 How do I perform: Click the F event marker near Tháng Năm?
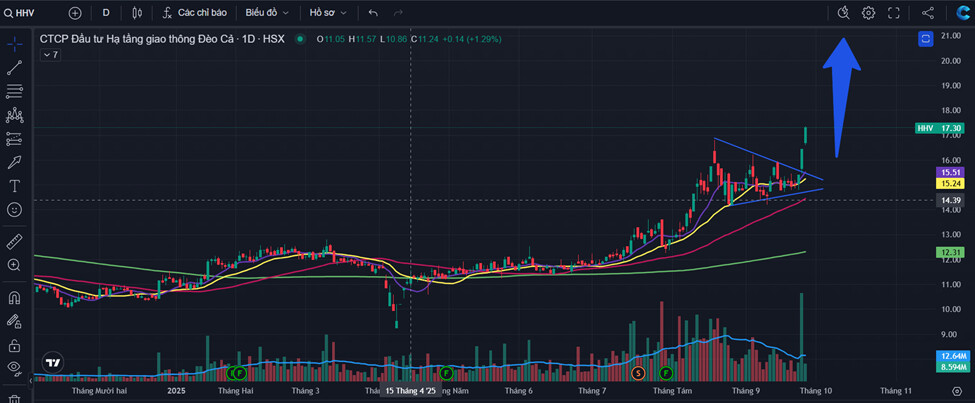445,373
